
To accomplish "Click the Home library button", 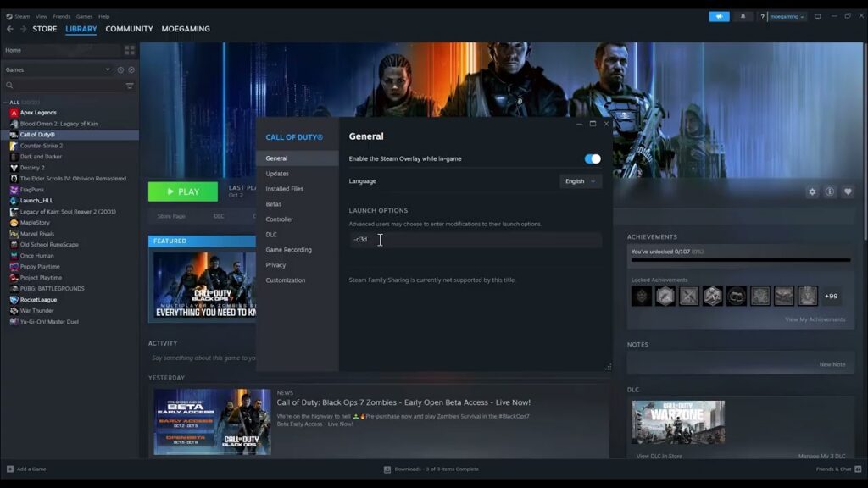I will [61, 50].
